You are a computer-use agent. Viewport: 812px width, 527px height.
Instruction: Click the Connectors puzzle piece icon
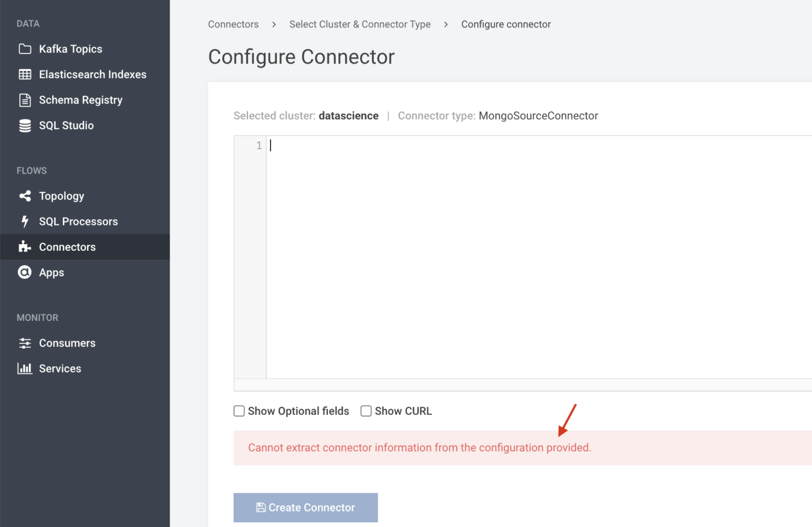pos(25,247)
